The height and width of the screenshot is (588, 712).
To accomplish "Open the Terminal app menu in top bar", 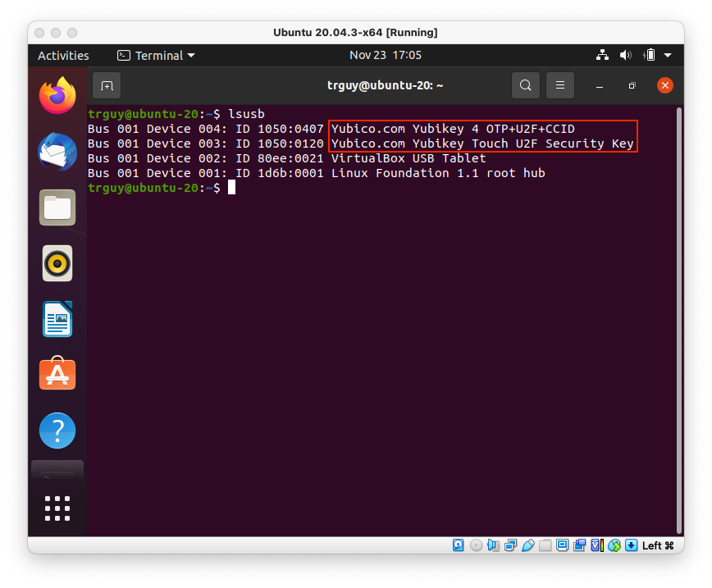I will [156, 56].
